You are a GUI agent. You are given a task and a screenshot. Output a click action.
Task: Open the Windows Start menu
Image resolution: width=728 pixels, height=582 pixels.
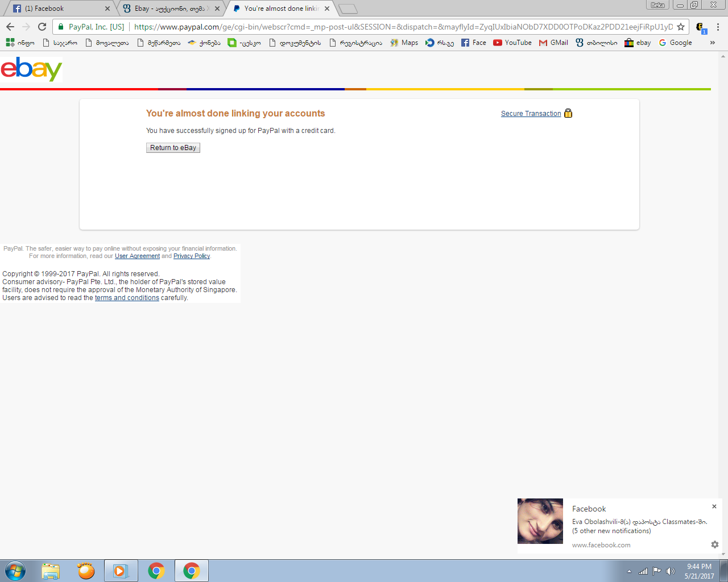15,571
